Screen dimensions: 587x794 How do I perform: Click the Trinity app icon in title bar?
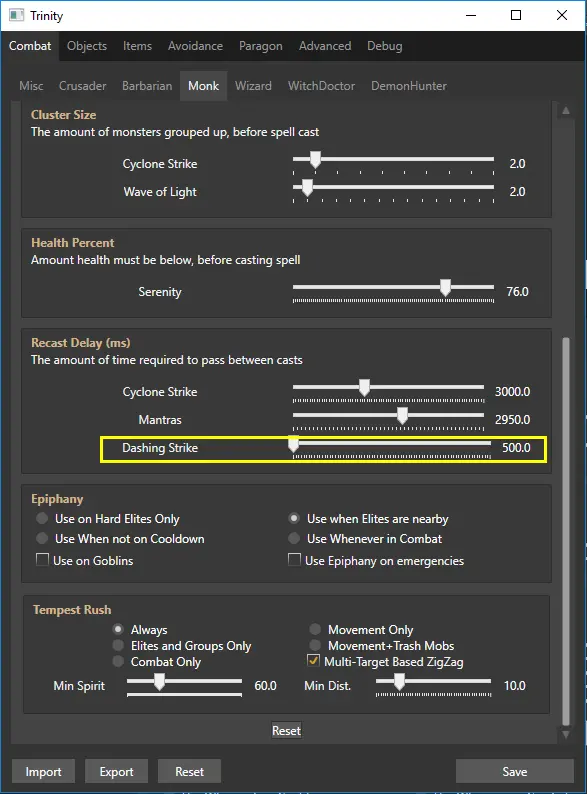click(16, 15)
